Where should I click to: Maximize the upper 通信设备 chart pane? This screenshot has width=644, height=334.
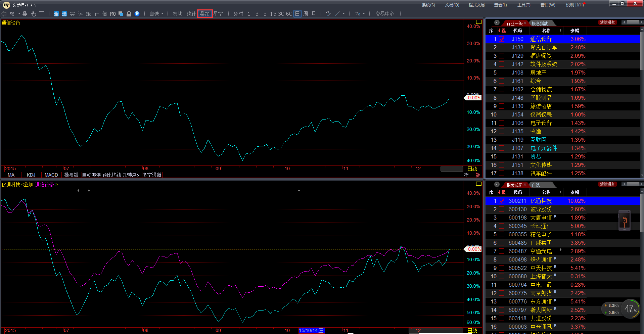[479, 22]
